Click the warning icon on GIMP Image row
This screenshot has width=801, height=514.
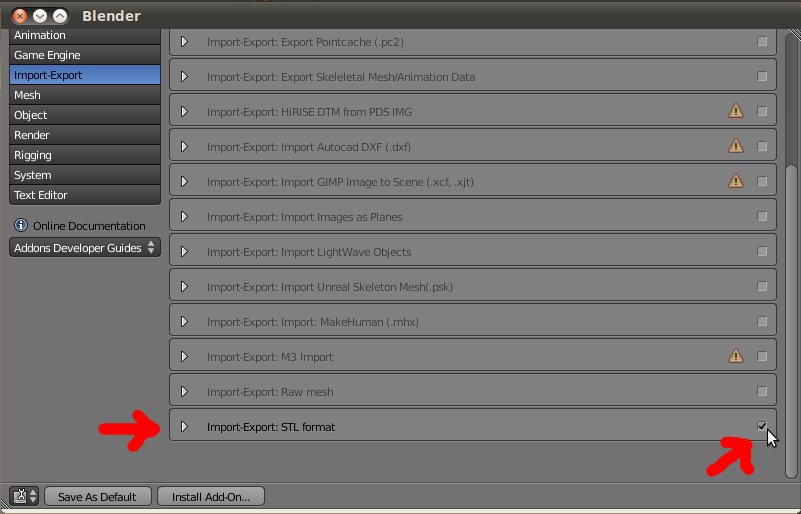coord(736,181)
